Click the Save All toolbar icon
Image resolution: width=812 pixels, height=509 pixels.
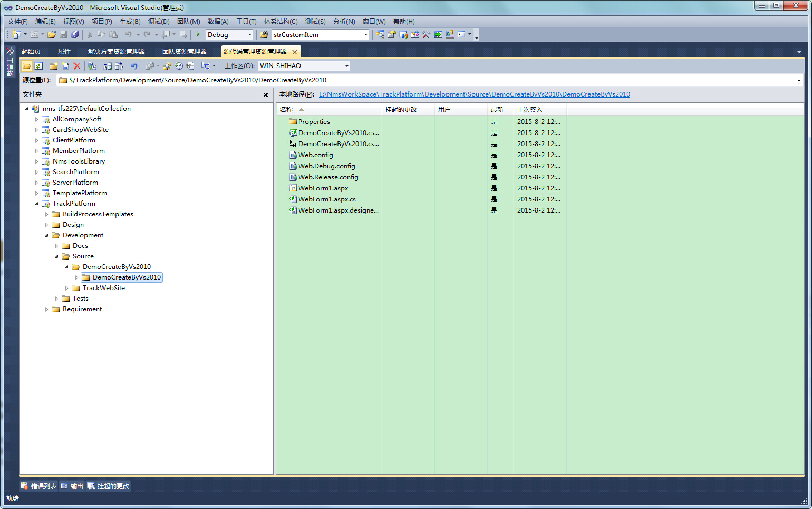point(75,34)
